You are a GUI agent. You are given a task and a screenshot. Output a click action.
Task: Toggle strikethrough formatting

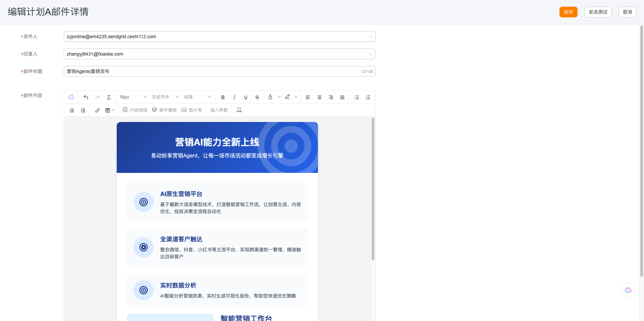(257, 97)
